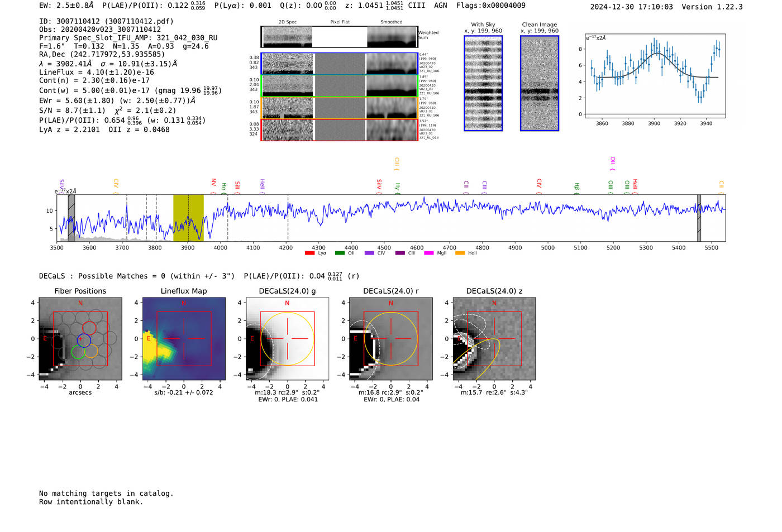Click the 'Flags:0x00004009' header value

click(x=490, y=6)
